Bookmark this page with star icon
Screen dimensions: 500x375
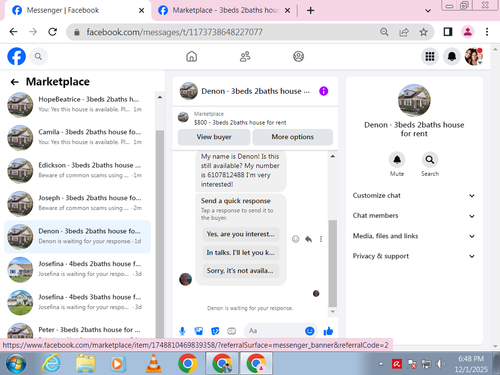tap(423, 32)
